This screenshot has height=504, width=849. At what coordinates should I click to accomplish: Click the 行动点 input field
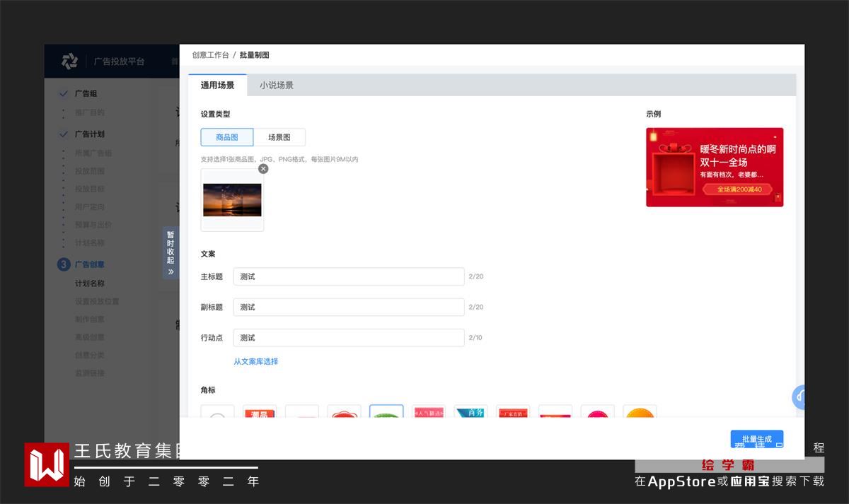point(349,337)
